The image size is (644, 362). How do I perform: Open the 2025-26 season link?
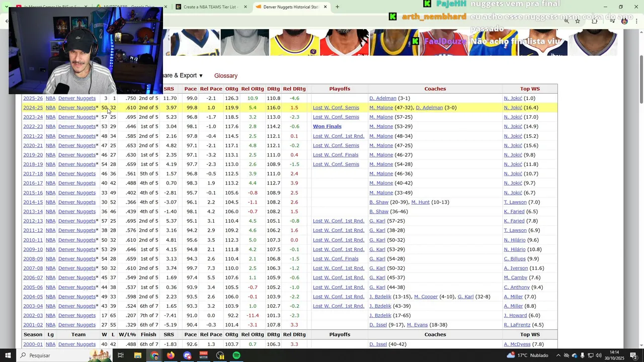coord(33,98)
